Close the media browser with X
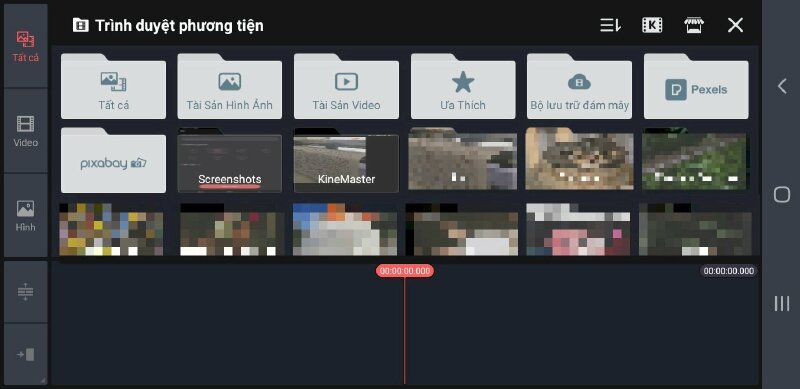The height and width of the screenshot is (389, 800). [735, 25]
